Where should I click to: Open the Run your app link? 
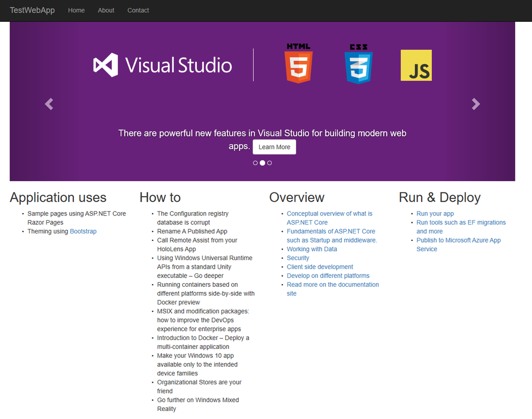(x=435, y=214)
